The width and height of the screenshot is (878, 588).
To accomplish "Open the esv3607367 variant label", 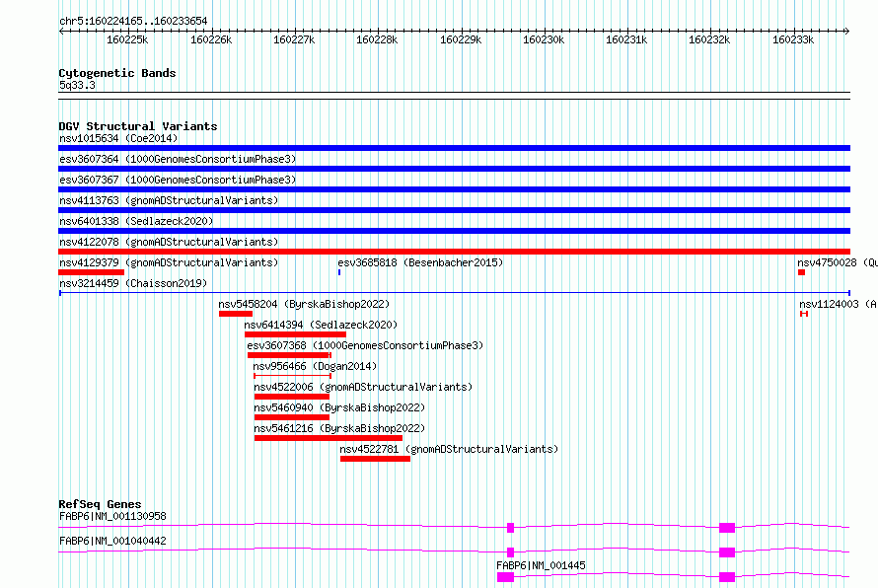I will [178, 180].
